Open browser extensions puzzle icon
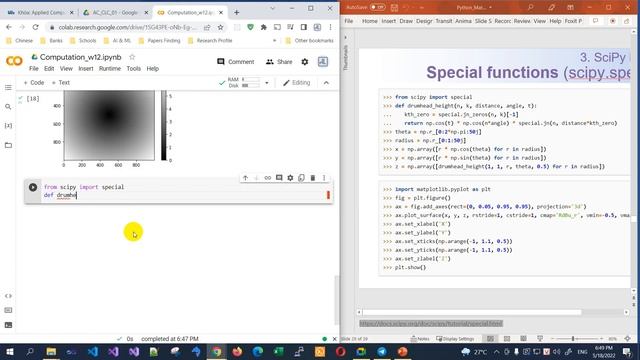Screen dimensions: 640x360 click(264, 27)
